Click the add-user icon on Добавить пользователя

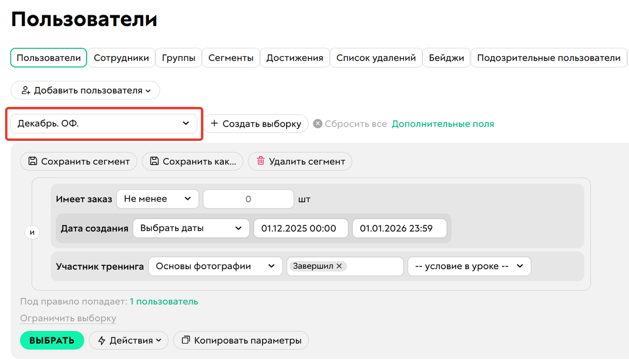coord(26,90)
